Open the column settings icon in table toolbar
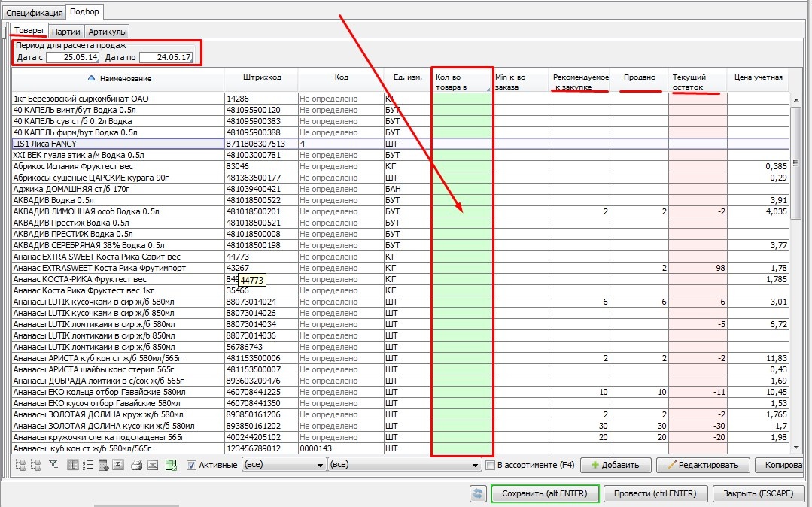812x507 pixels. click(73, 465)
